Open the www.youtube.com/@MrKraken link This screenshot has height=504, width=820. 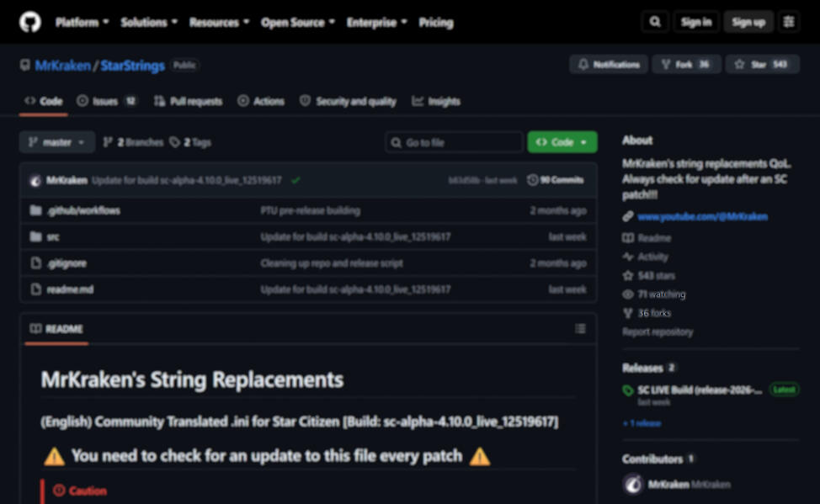(x=702, y=216)
